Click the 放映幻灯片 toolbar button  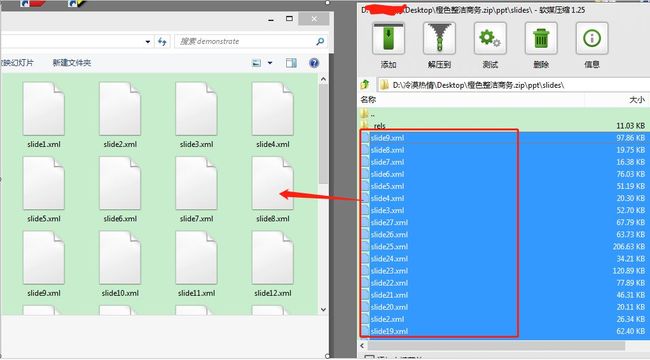tap(17, 63)
